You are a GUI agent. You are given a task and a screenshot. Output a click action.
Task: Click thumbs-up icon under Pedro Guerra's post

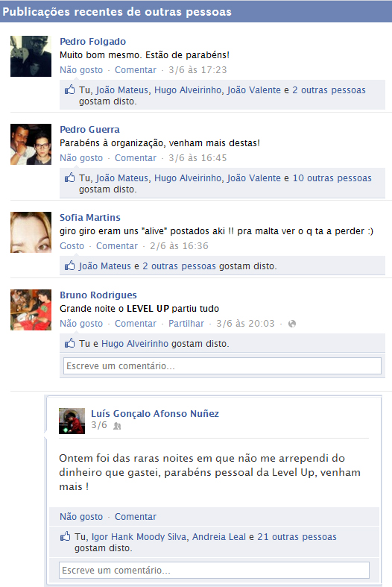(69, 178)
